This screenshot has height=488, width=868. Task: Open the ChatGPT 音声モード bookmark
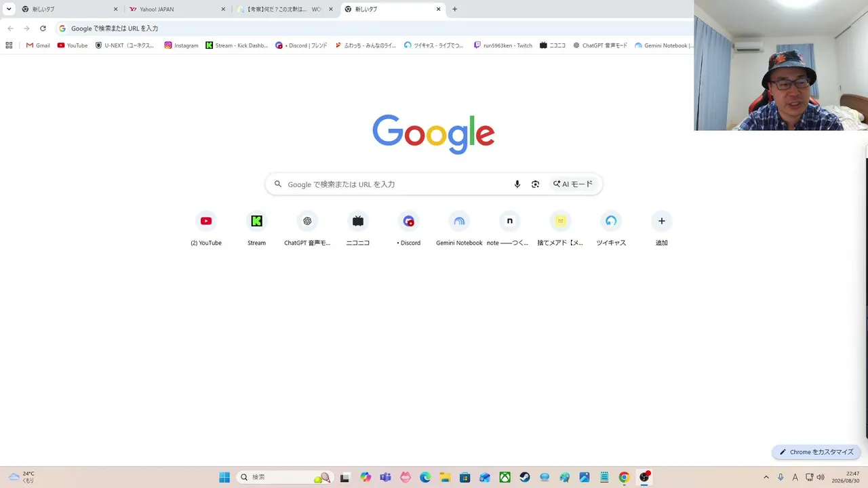(600, 45)
